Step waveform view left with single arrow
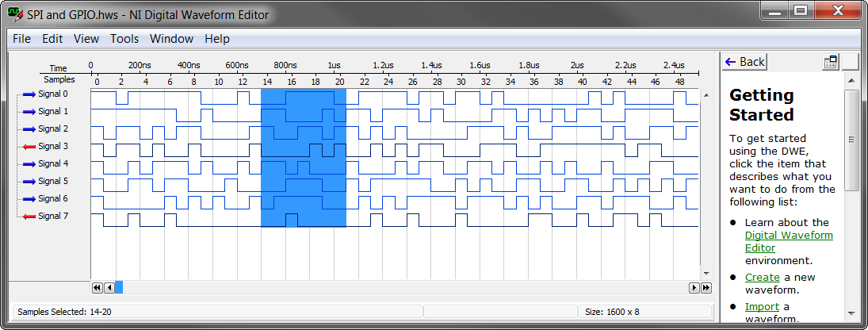The image size is (868, 330). point(109,287)
